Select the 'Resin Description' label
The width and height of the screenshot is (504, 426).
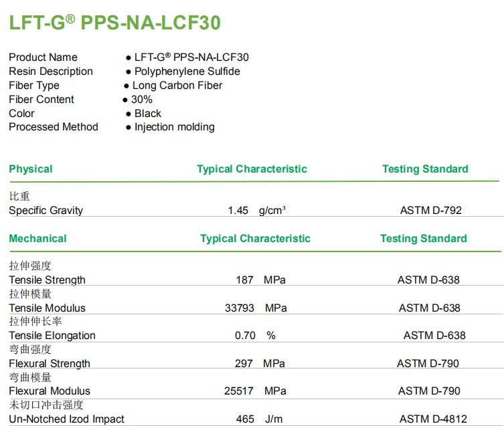(x=51, y=72)
